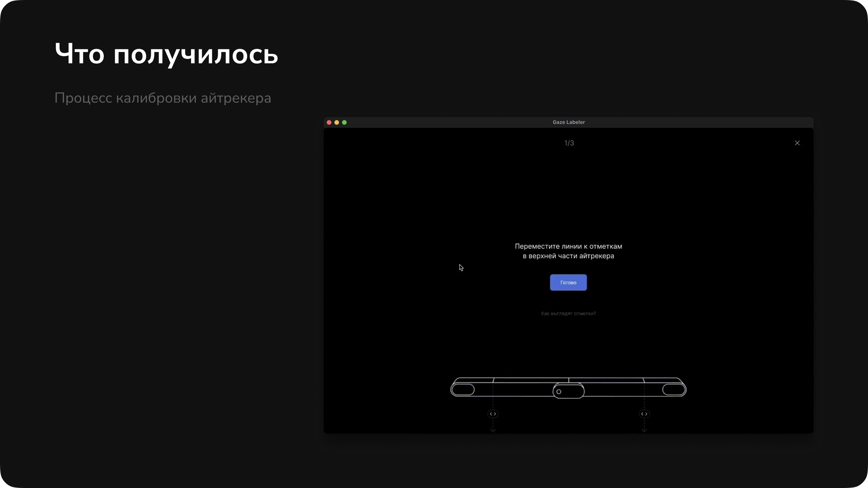Open the 'Как выглядят отметки?' help link
Screen dimensions: 868x488
[x=568, y=313]
